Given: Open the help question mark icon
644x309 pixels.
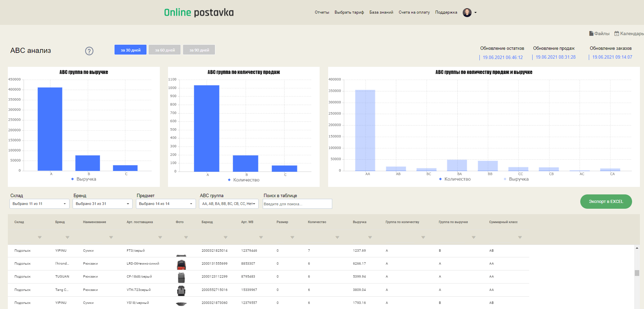Looking at the screenshot, I should click(89, 51).
